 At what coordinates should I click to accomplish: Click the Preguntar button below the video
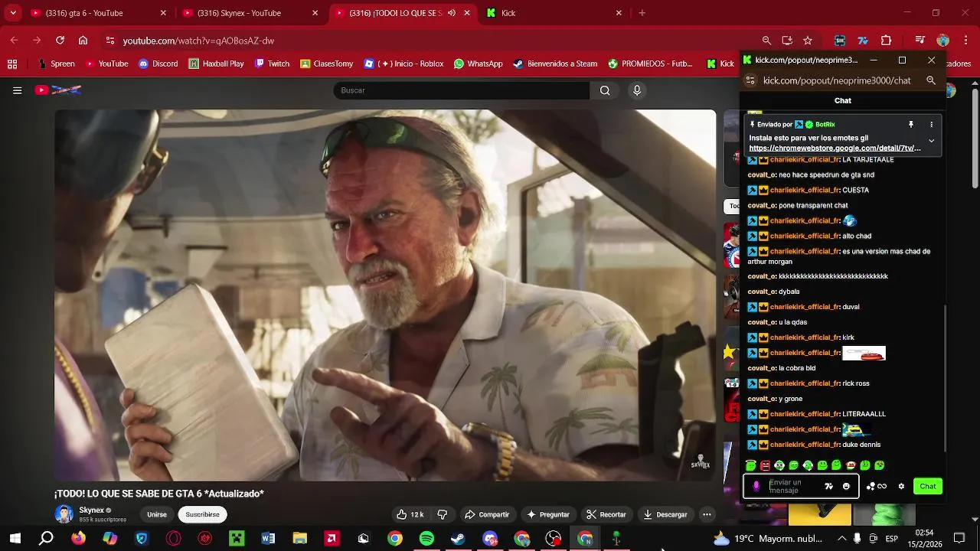[548, 514]
